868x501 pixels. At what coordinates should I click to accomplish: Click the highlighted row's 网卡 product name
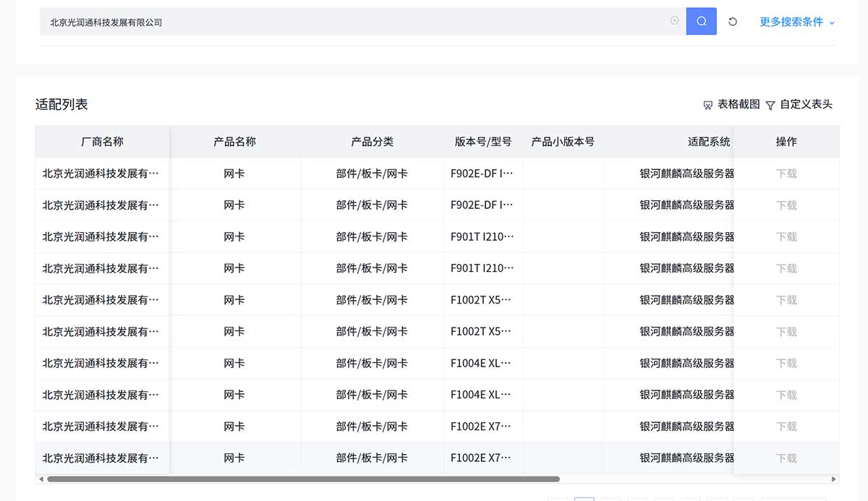[x=234, y=458]
